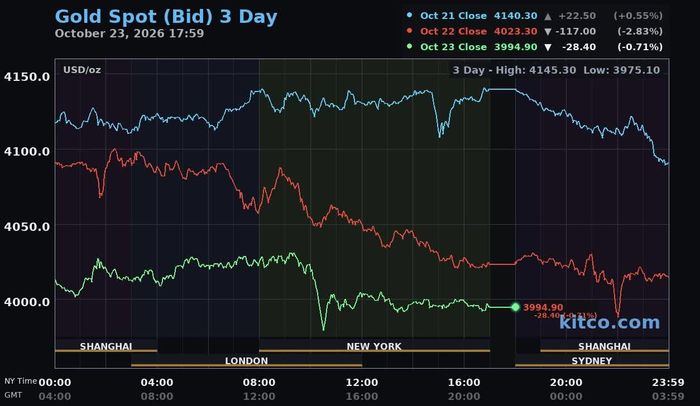Click the down triangle beside -117.00
Viewport: 700px width, 406px height.
point(548,32)
